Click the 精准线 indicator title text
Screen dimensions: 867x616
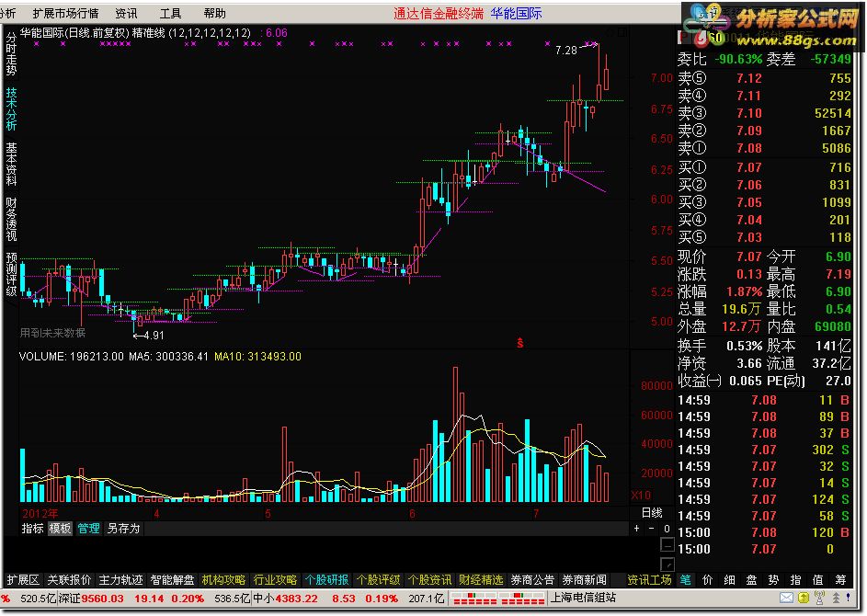point(148,33)
